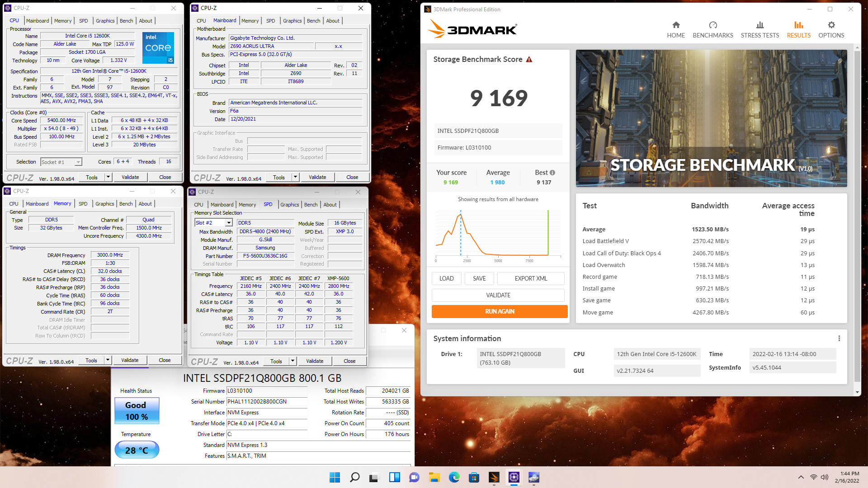This screenshot has height=488, width=868.
Task: Open Options gear icon in 3DMark
Action: coord(831,25)
